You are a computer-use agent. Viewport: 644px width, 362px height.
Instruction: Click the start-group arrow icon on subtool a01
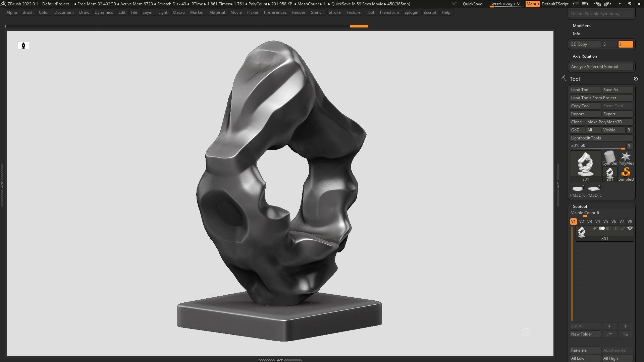595,229
